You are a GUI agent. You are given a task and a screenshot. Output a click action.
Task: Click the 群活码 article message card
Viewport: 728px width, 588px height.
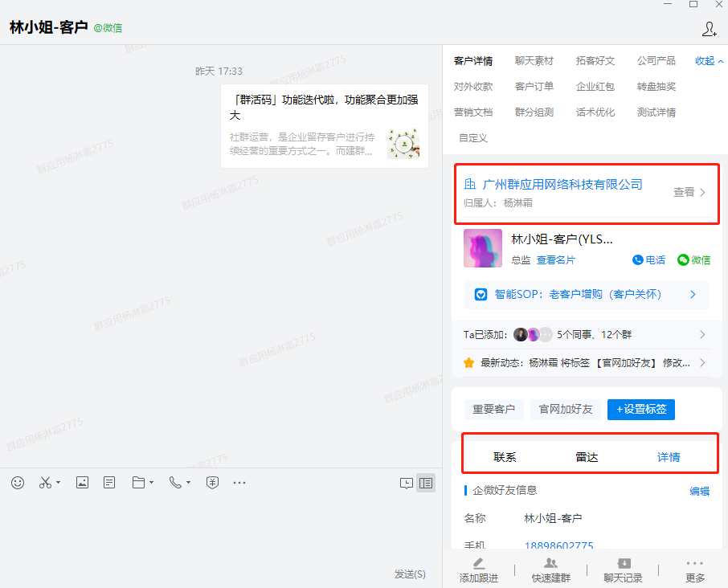[324, 126]
